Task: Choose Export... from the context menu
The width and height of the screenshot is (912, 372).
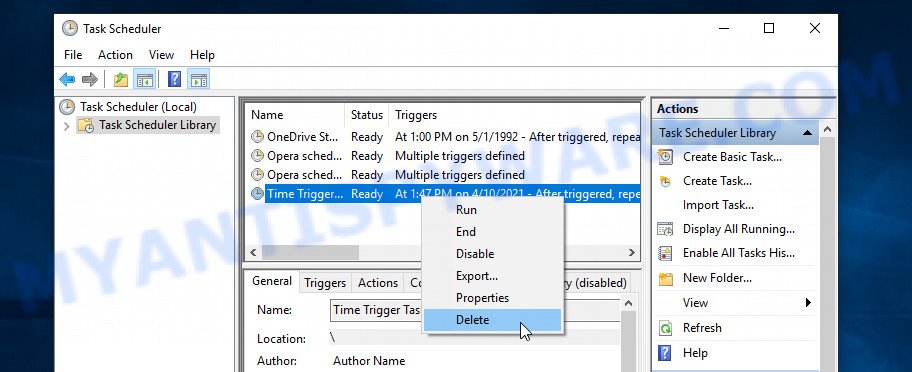Action: pyautogui.click(x=493, y=276)
